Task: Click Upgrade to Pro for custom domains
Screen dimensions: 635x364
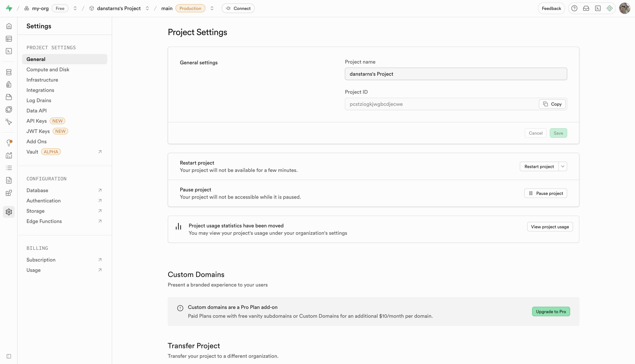Action: pyautogui.click(x=551, y=311)
